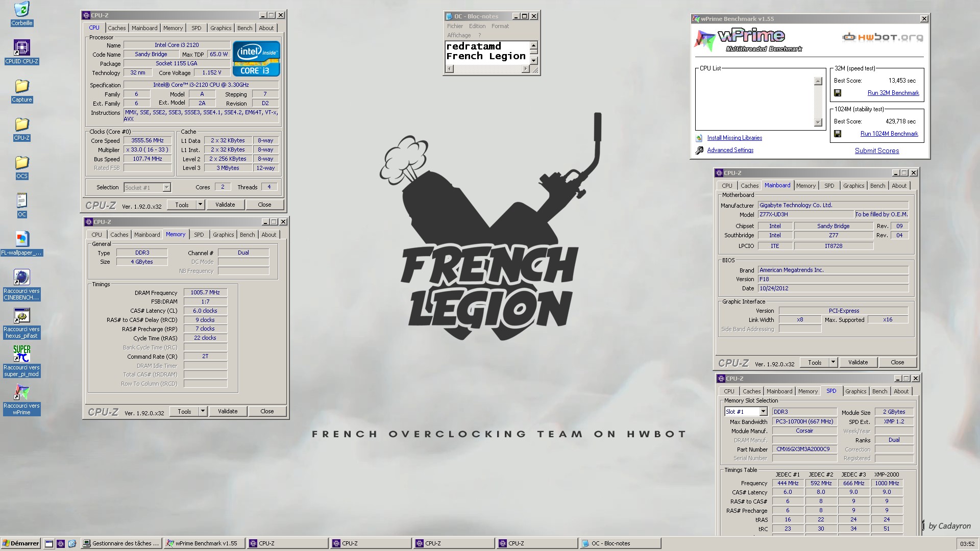The image size is (980, 551).
Task: Launch the CINEBENCH shortcut icon
Action: coord(21,277)
